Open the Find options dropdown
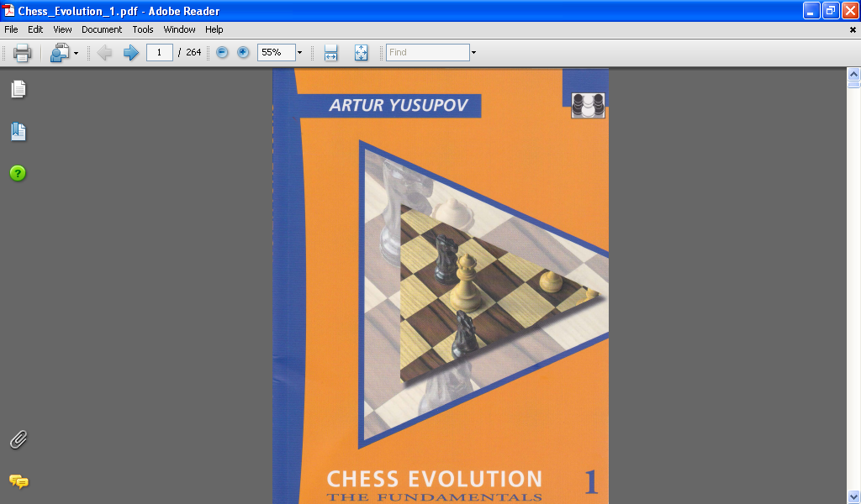 point(473,53)
